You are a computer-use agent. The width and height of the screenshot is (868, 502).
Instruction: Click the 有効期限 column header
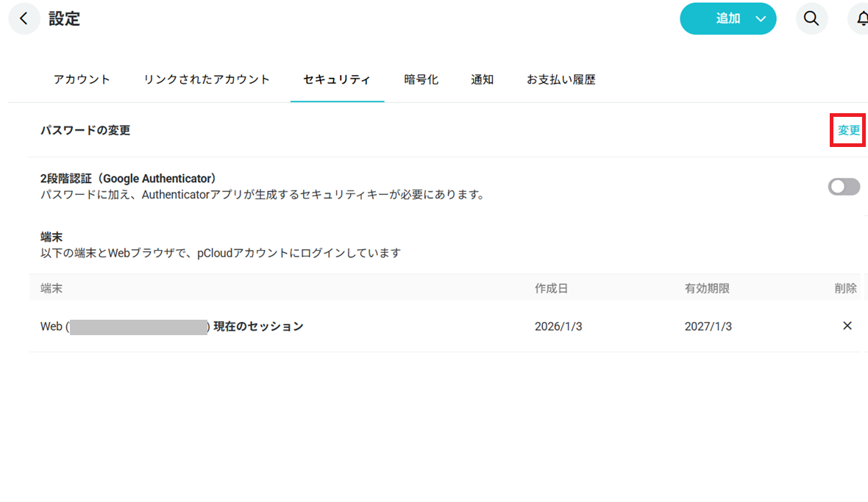[x=707, y=288]
